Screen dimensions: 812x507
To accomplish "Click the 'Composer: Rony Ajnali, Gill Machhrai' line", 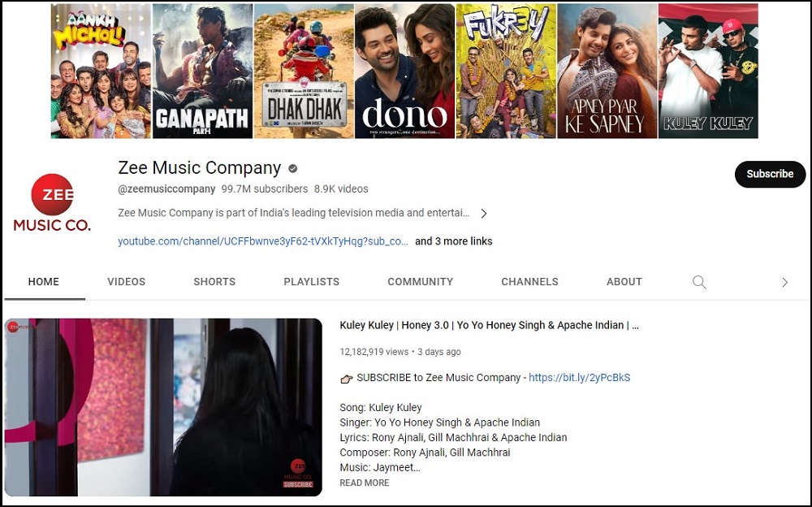I will pos(425,453).
